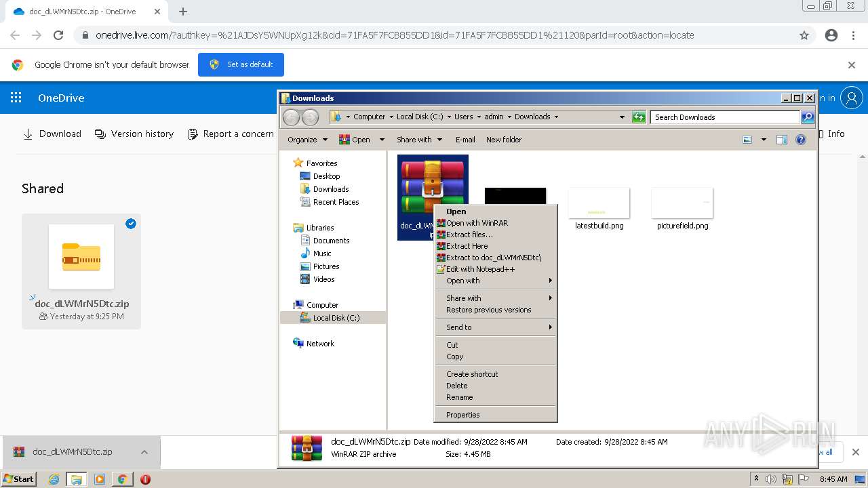Toggle the preview pane icon
868x488 pixels.
pos(781,140)
